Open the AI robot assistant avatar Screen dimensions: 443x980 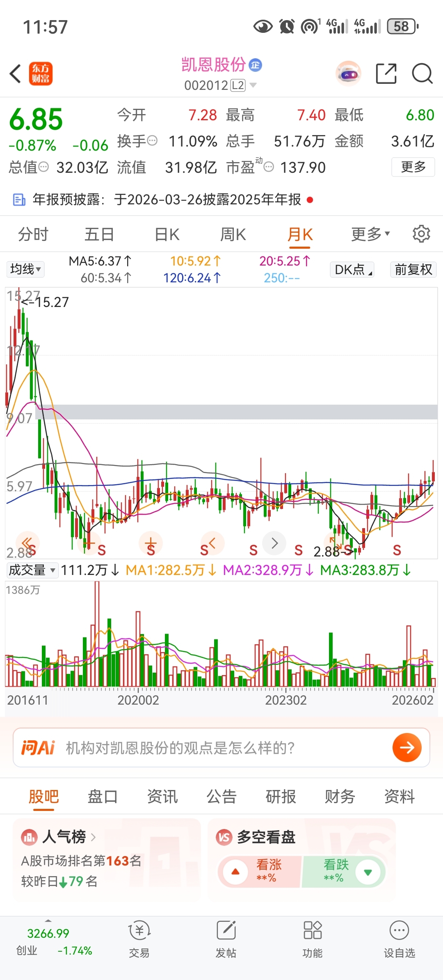pyautogui.click(x=348, y=74)
